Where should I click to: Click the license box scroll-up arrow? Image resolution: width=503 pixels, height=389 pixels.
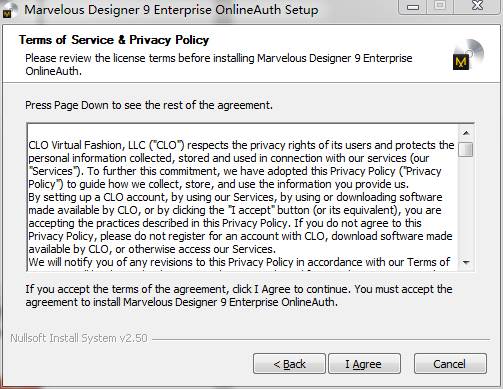click(466, 133)
